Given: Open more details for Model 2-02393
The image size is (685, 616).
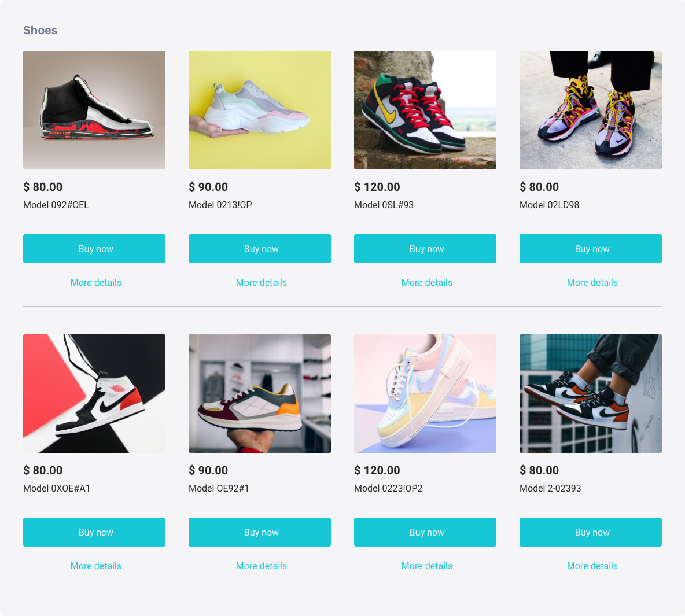Looking at the screenshot, I should (592, 566).
